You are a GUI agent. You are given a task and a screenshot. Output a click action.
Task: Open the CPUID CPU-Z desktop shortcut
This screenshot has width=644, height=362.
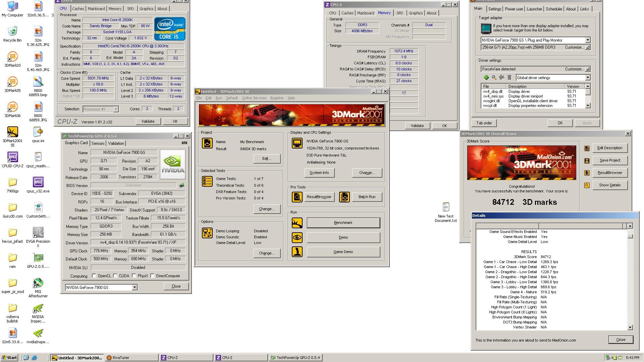(12, 157)
